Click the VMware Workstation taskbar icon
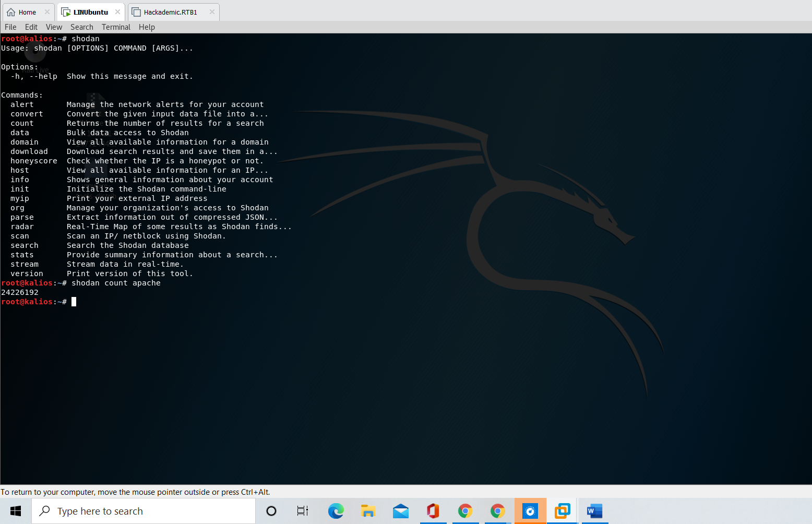The height and width of the screenshot is (524, 812). click(562, 511)
